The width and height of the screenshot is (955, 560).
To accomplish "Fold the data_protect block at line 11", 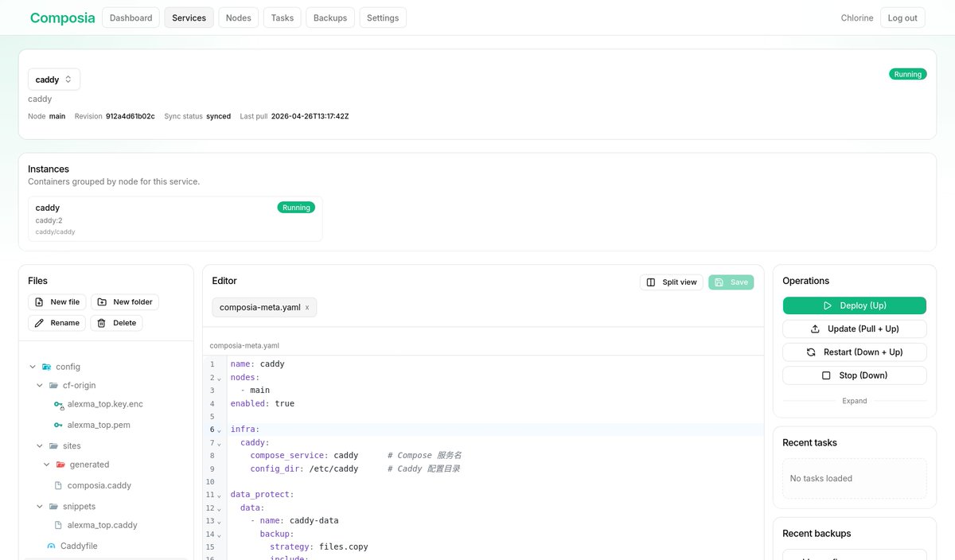I will (219, 496).
